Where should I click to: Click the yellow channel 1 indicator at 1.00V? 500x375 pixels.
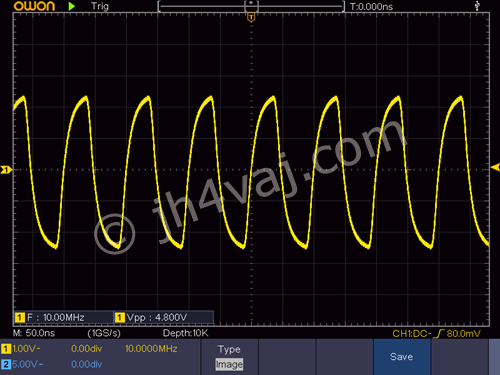tap(6, 349)
